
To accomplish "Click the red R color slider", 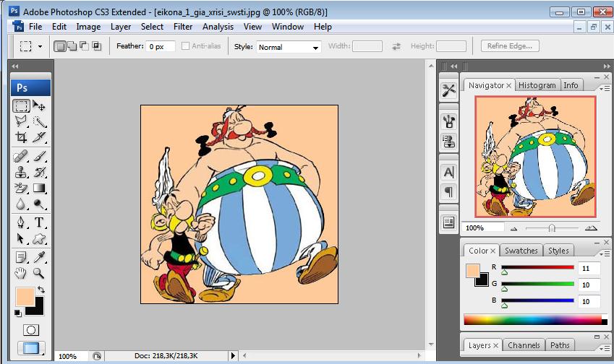I will (537, 267).
